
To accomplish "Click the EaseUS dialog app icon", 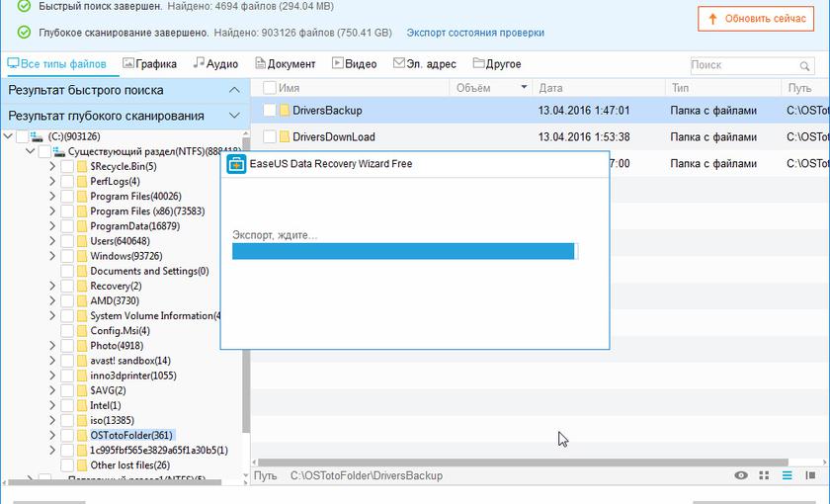I will (236, 164).
